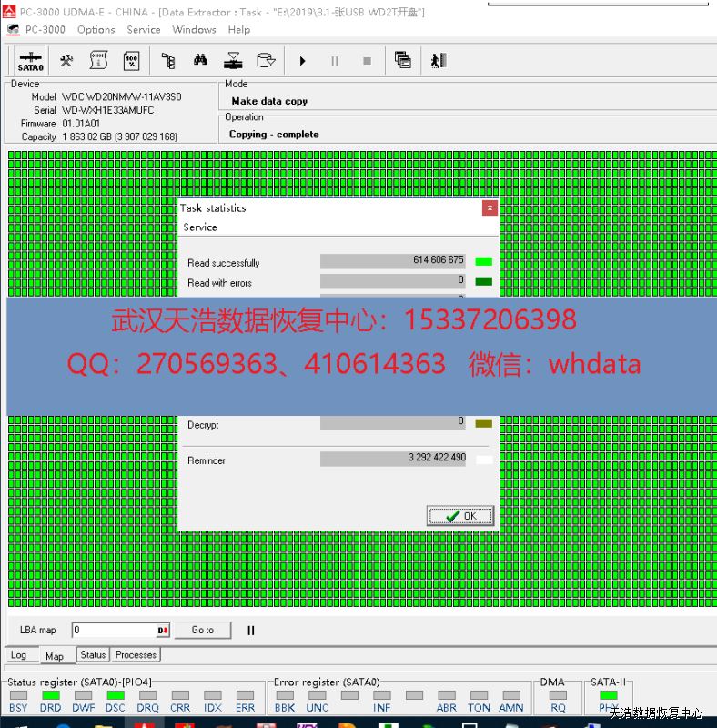Open the LBA map field dropdown arrow
Screen dimensions: 717x728
click(163, 630)
